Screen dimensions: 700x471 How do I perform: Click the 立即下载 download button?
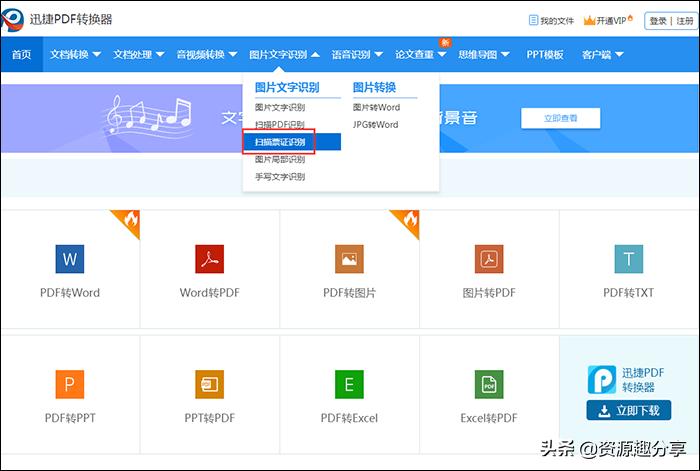pyautogui.click(x=629, y=410)
